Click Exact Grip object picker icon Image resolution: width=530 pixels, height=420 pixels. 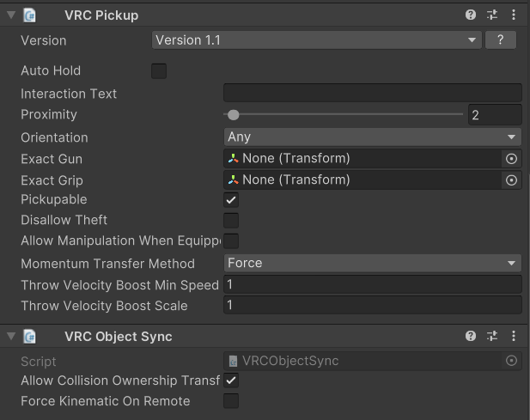click(x=511, y=180)
